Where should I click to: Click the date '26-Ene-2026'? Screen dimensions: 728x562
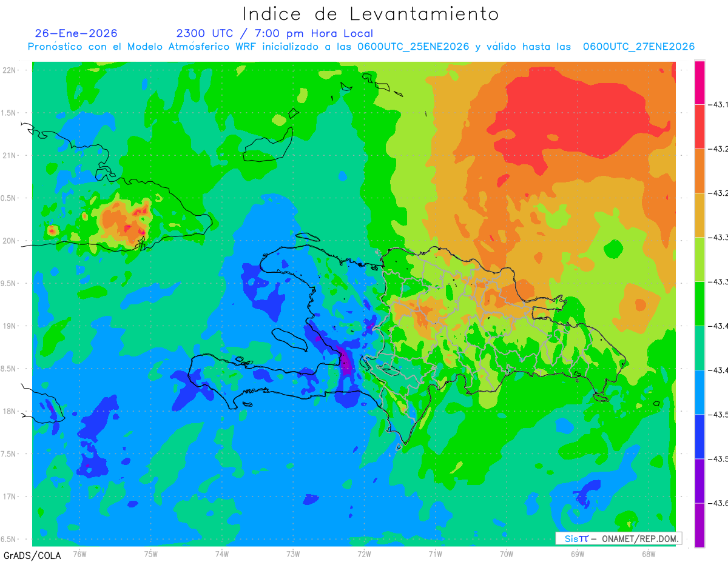[x=76, y=33]
